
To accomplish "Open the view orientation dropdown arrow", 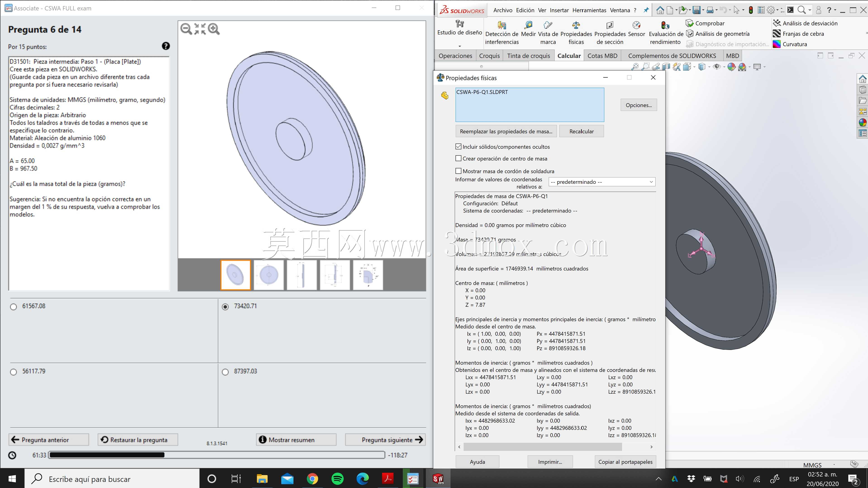I will (694, 67).
